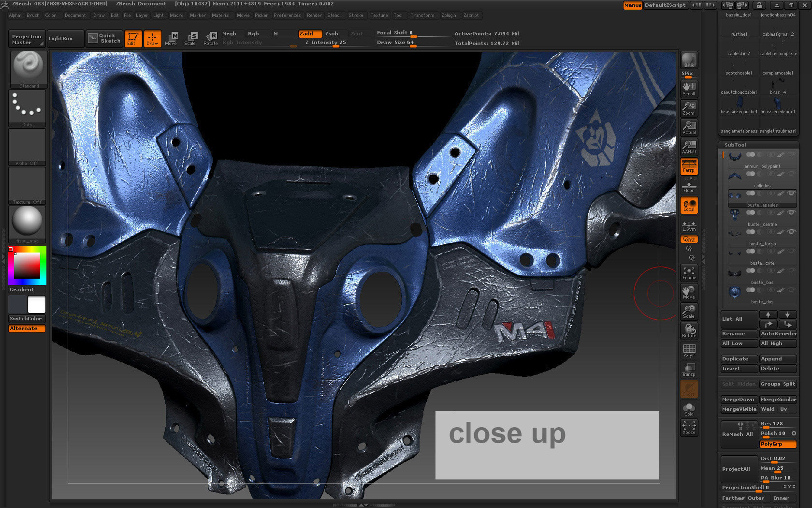
Task: Open the Dots stroke type selector
Action: tap(27, 108)
